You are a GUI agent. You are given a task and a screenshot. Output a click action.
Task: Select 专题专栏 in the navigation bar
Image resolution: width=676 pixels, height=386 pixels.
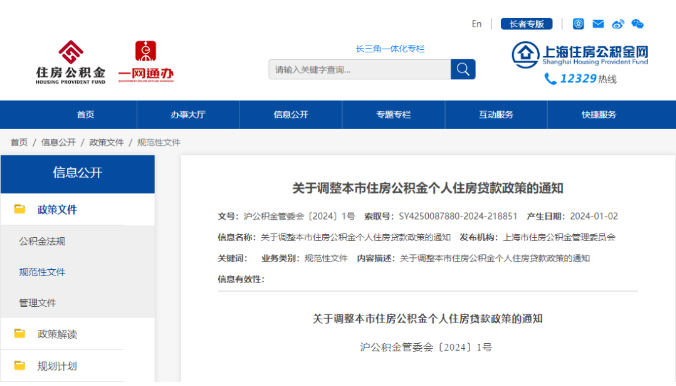394,115
